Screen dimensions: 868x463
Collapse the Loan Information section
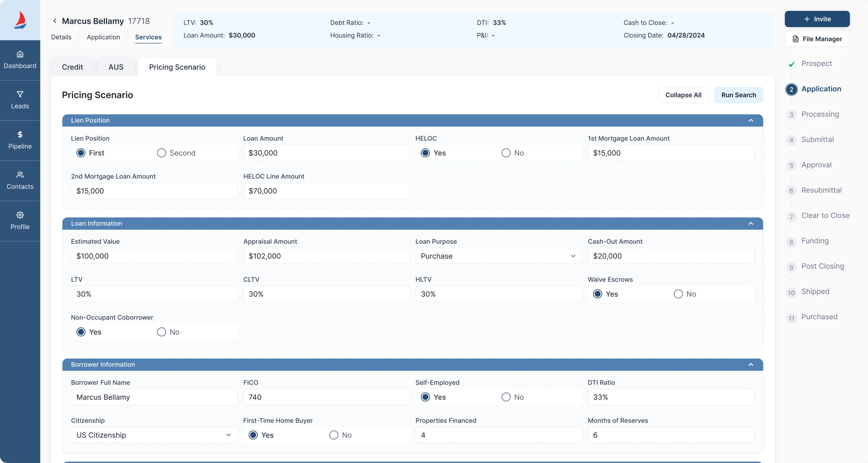(751, 224)
